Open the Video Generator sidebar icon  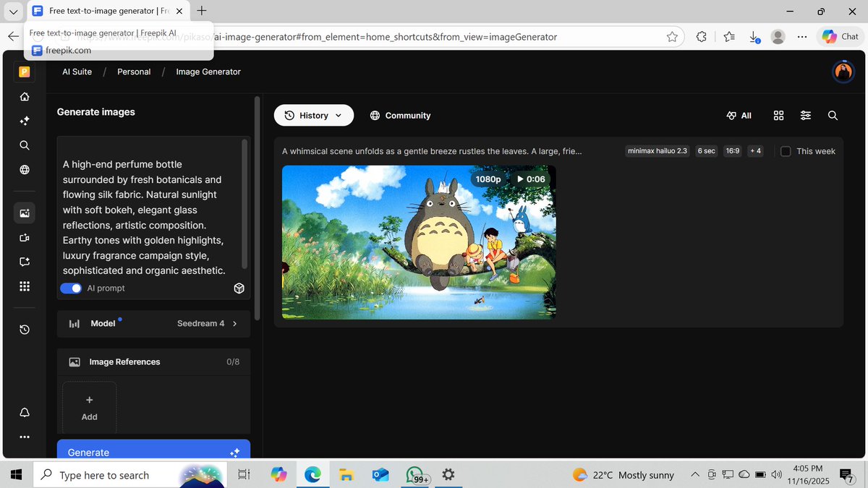pos(25,237)
